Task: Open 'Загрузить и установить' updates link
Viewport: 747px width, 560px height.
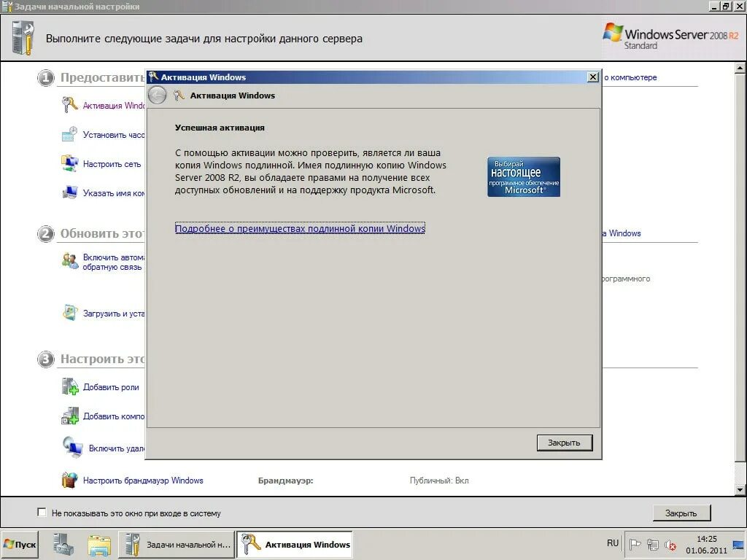Action: point(113,314)
